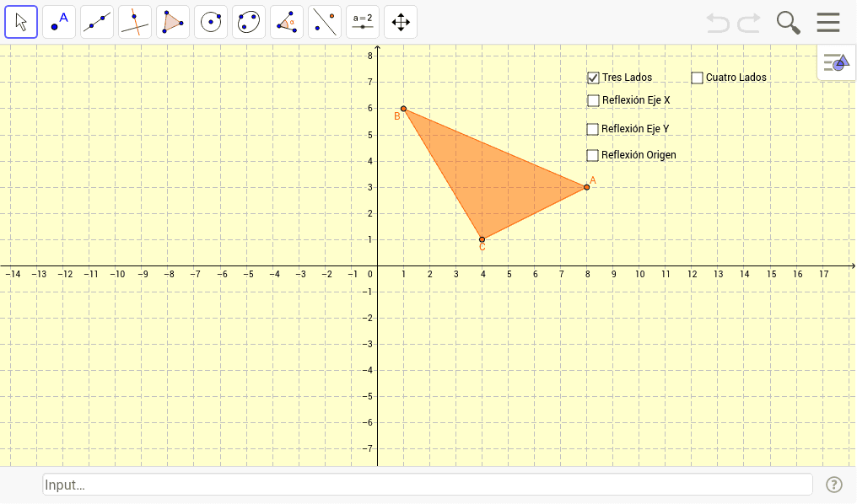Select point C of the triangle

click(x=482, y=239)
